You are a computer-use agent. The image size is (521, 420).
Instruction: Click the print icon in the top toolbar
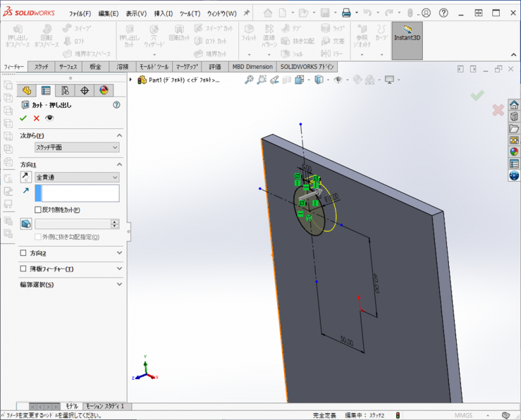(346, 13)
